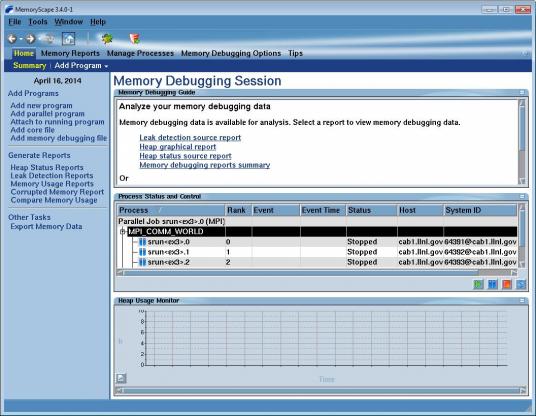
Task: Click the process table vertical scrollbar
Action: coord(522,236)
